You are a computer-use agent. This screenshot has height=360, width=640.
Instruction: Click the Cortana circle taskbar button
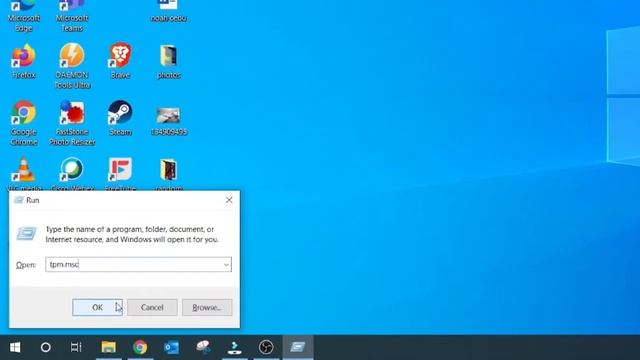[46, 347]
